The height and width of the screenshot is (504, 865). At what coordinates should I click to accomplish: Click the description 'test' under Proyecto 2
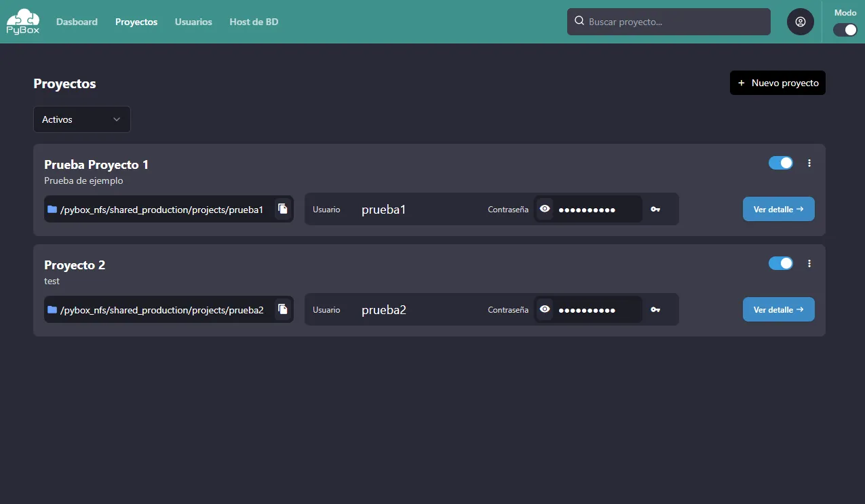click(52, 281)
